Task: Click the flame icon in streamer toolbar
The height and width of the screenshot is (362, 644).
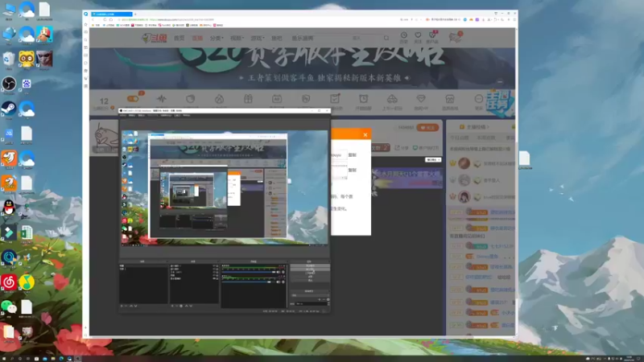Action: coord(219,99)
